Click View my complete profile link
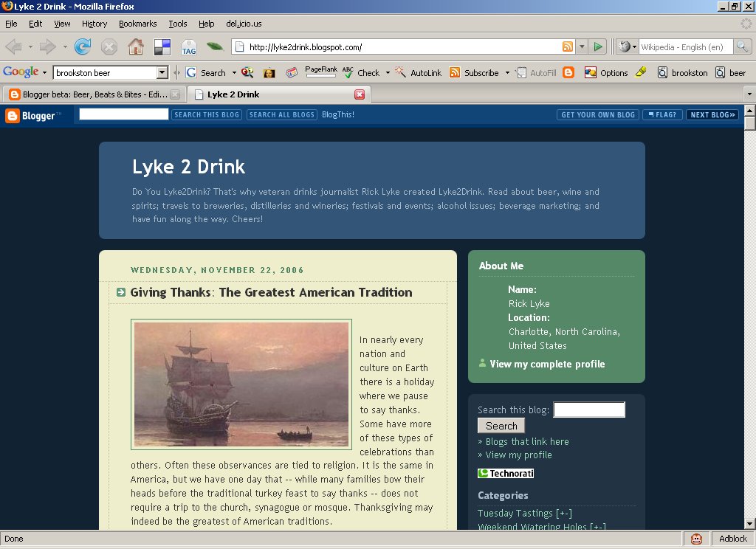This screenshot has width=756, height=549. pos(547,364)
